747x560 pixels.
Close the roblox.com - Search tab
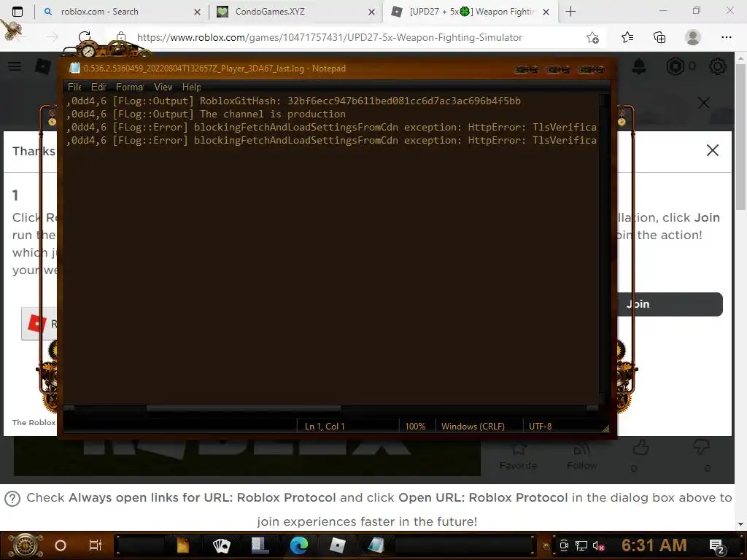tap(197, 12)
